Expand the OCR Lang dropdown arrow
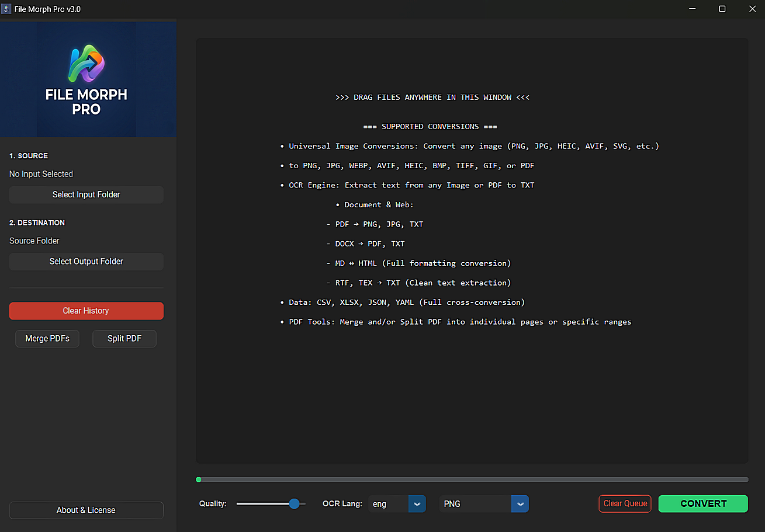This screenshot has height=532, width=765. 417,504
